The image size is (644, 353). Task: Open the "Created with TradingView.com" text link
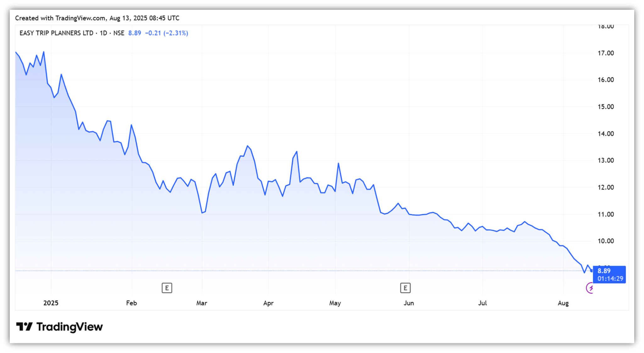click(x=60, y=18)
